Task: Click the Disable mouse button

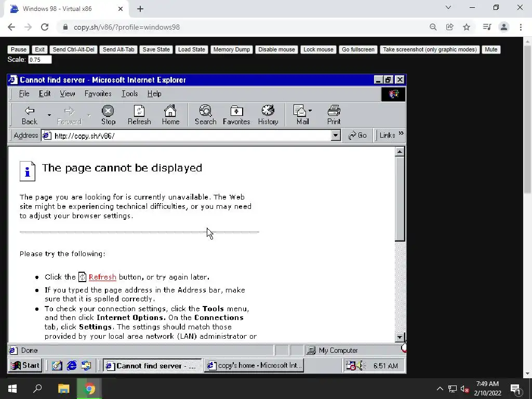Action: click(276, 49)
